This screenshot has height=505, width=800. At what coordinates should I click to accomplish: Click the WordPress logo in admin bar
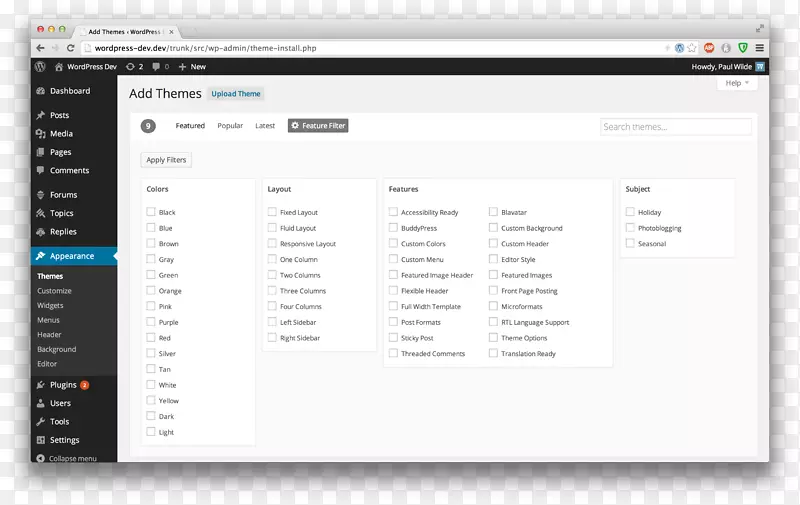click(40, 67)
